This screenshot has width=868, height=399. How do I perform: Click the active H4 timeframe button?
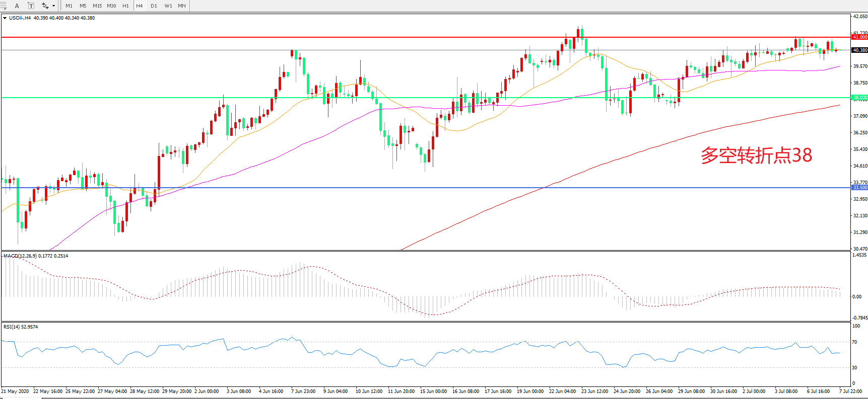(x=140, y=6)
